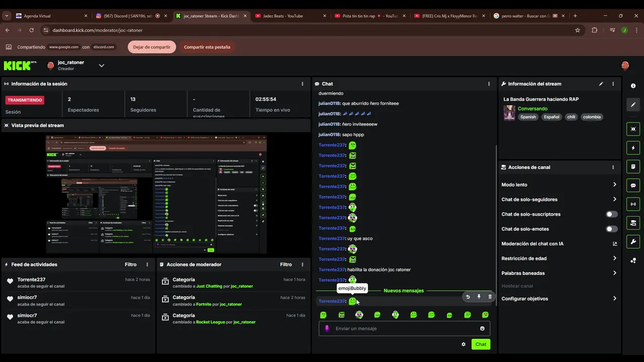The image size is (644, 362).
Task: Toggle the activity feed lightning widget in the sidebar
Action: click(x=633, y=148)
